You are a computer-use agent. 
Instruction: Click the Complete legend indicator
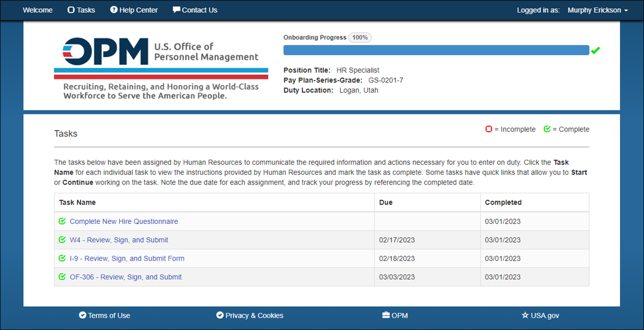click(546, 129)
